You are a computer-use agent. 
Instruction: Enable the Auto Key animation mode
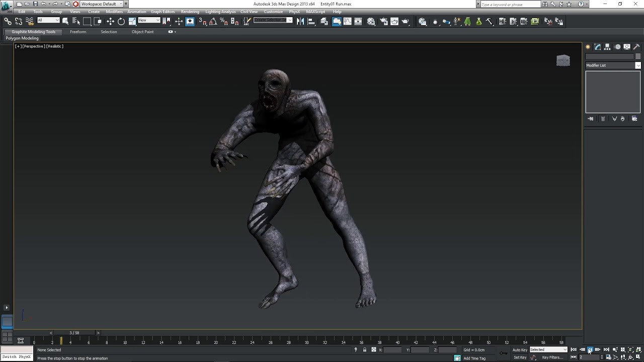519,349
